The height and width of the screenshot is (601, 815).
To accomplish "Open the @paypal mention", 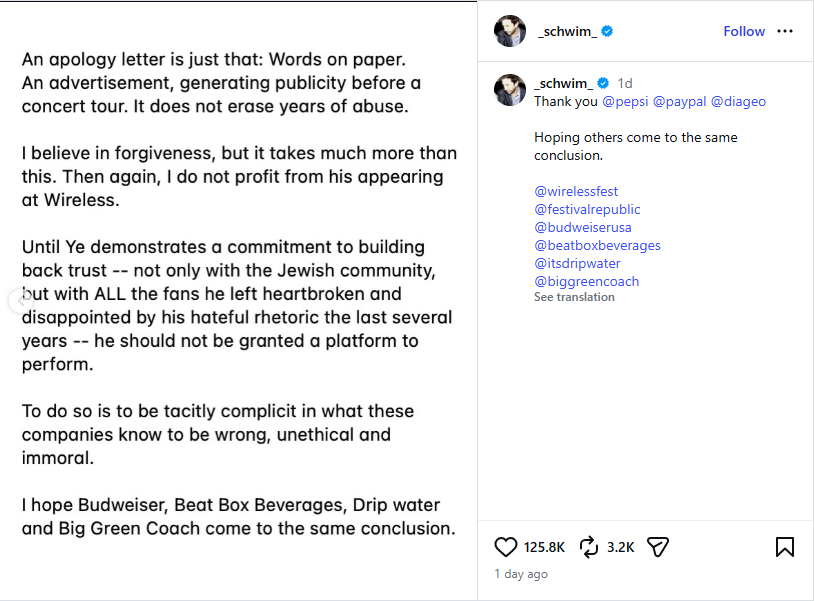I will pyautogui.click(x=679, y=101).
